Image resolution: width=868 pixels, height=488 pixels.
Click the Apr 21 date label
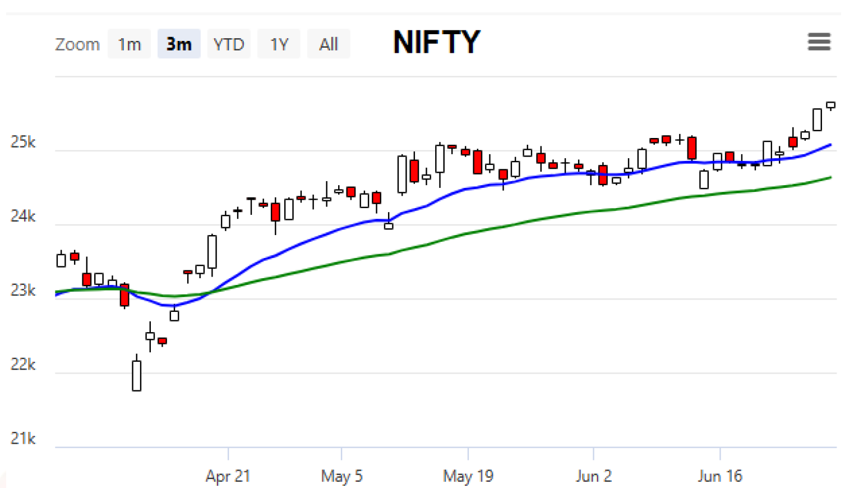click(228, 476)
